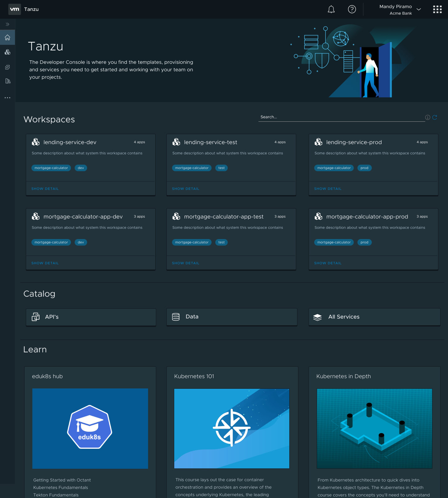Open the notifications bell
Screen dimensions: 448x498
pos(331,9)
